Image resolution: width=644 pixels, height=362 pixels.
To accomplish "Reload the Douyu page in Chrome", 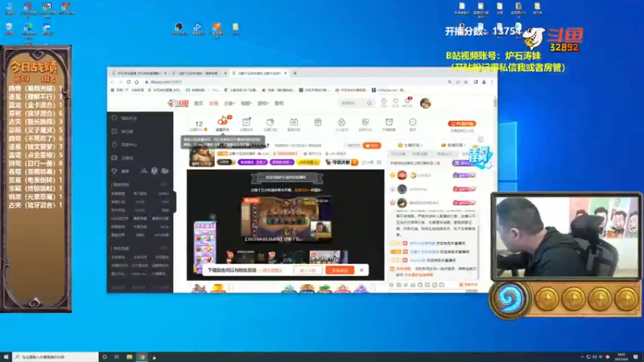I will click(129, 82).
